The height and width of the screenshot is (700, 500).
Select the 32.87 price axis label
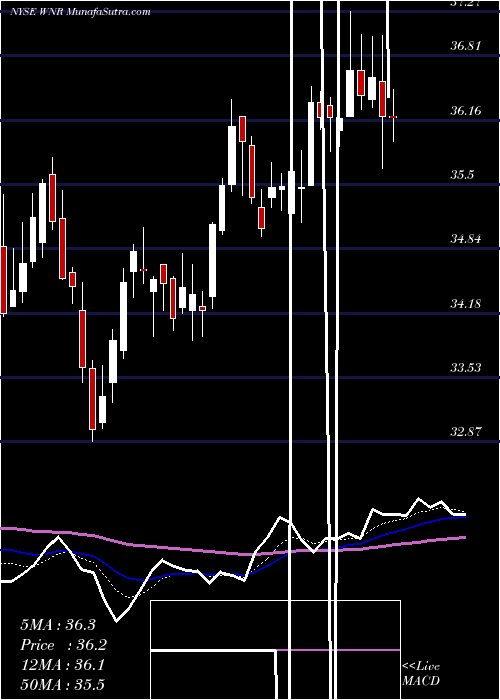[466, 432]
